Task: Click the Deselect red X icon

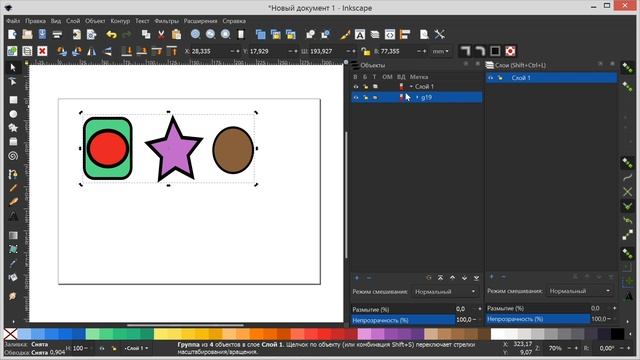Action: (x=42, y=51)
